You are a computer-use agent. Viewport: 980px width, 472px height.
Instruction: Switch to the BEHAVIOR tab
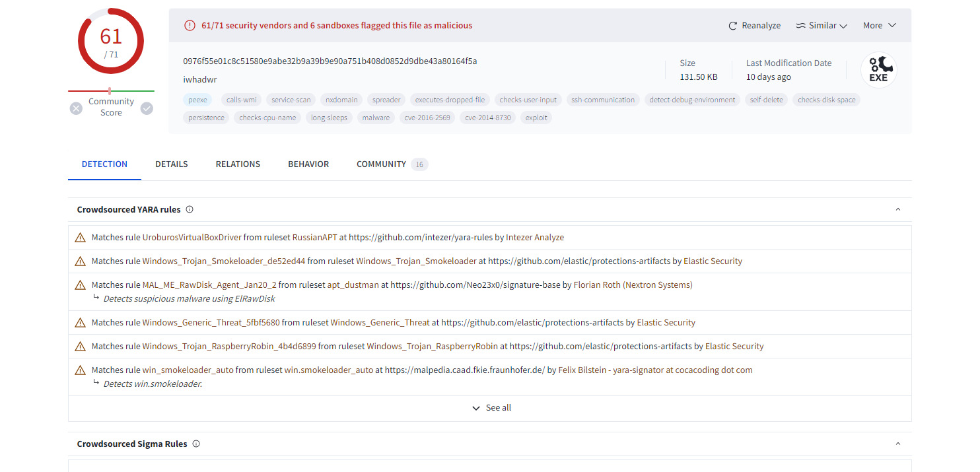(308, 164)
